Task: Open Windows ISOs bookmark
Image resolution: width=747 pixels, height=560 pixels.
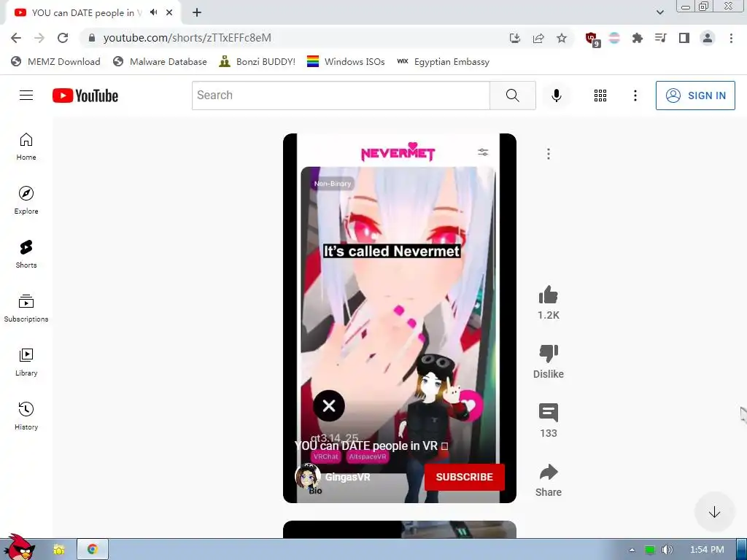Action: (346, 62)
